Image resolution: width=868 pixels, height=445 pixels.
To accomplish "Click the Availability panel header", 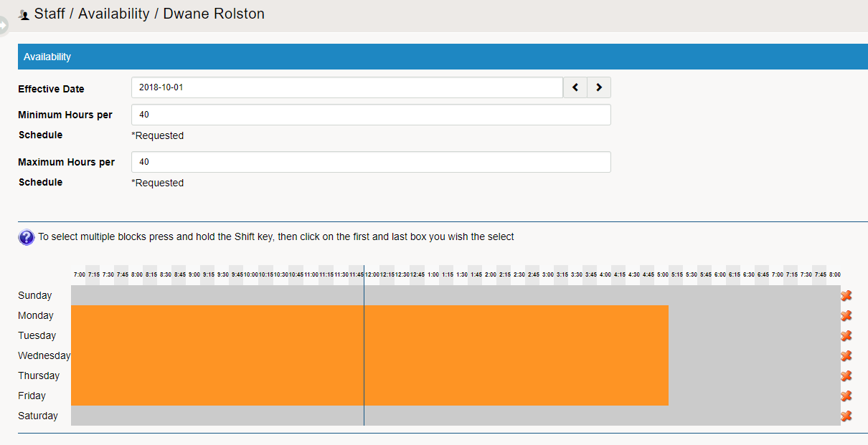I will click(443, 57).
